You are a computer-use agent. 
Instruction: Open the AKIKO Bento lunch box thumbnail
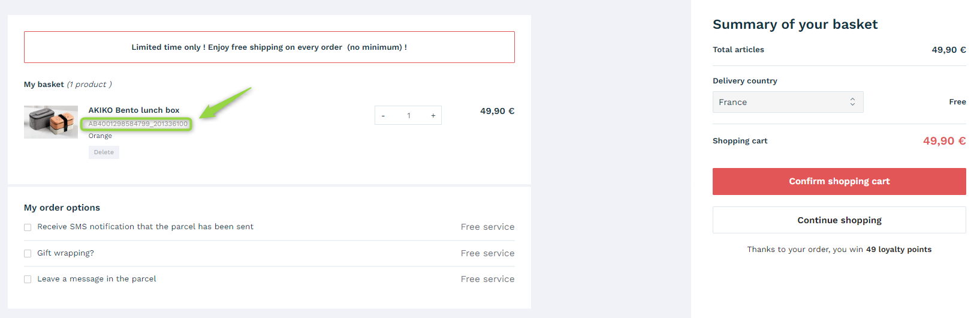[51, 122]
